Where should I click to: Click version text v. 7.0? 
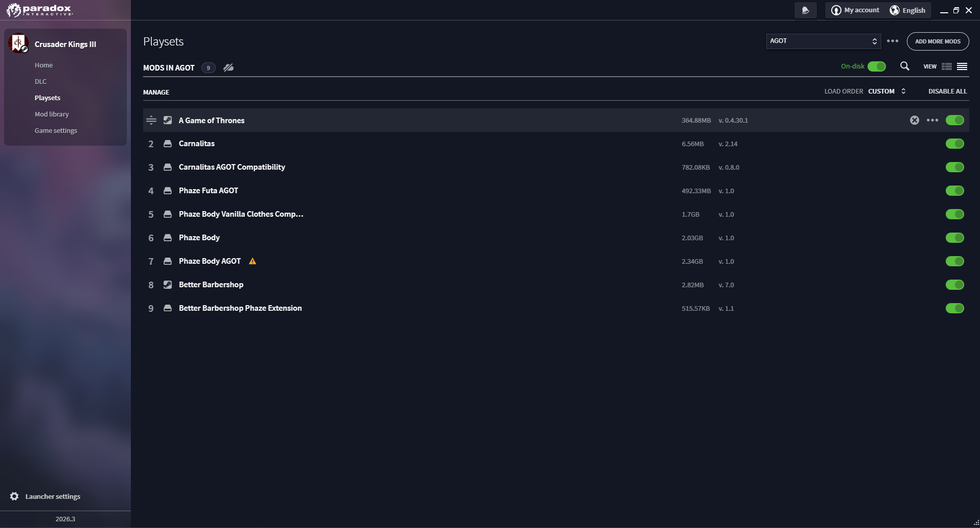(x=726, y=285)
